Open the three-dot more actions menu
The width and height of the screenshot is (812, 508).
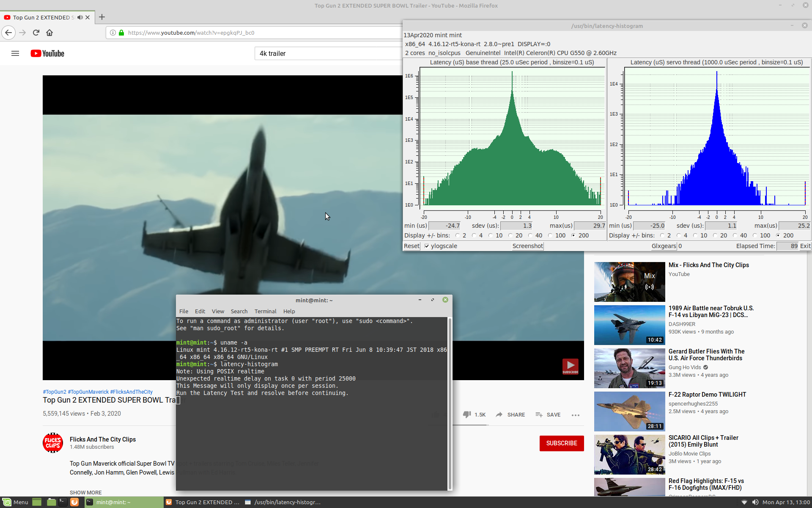[x=575, y=415]
